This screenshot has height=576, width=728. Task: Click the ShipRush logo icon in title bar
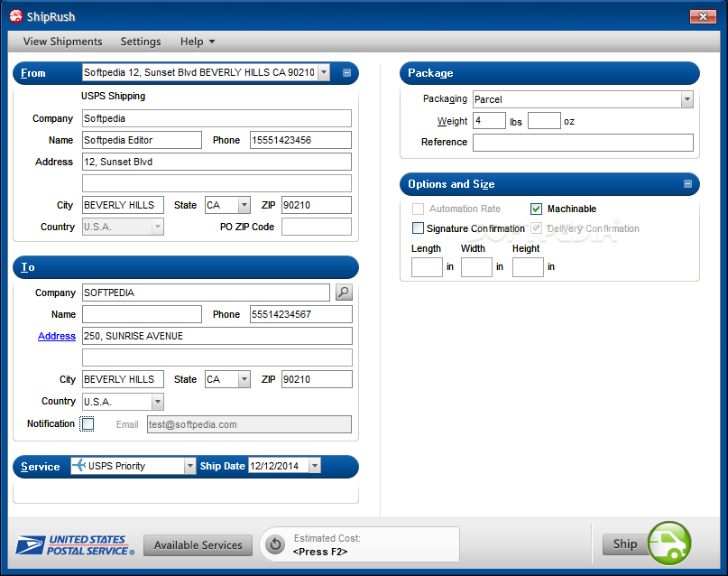[15, 16]
